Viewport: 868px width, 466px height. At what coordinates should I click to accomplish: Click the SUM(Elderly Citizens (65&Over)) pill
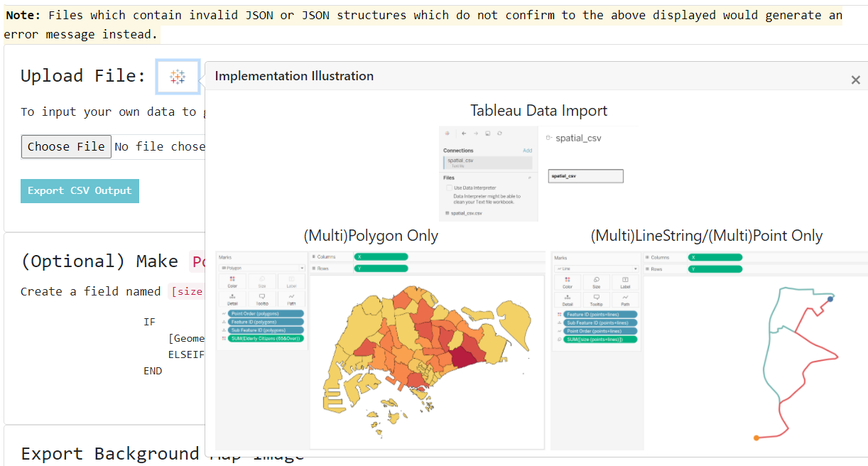point(266,339)
